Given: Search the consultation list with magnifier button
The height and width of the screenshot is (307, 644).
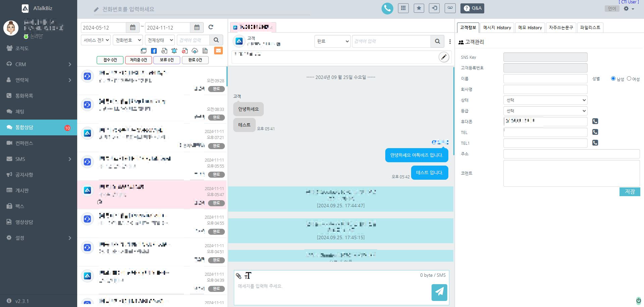Looking at the screenshot, I should [x=216, y=40].
